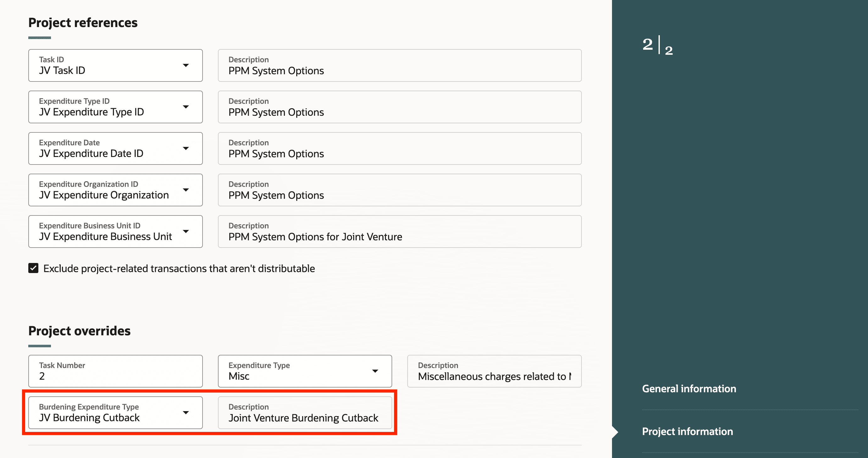Open the Expenditure Business Unit ID dropdown
This screenshot has height=458, width=868.
tap(186, 232)
